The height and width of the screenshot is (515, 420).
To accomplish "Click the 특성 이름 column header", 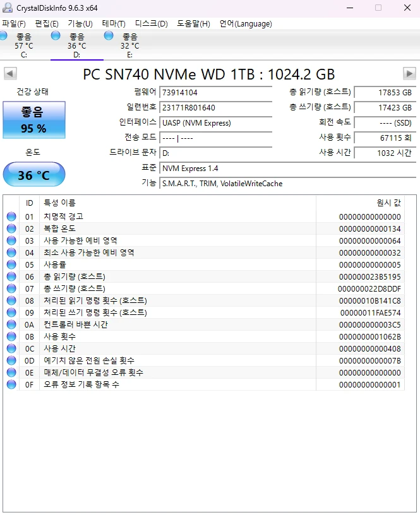I will point(177,203).
